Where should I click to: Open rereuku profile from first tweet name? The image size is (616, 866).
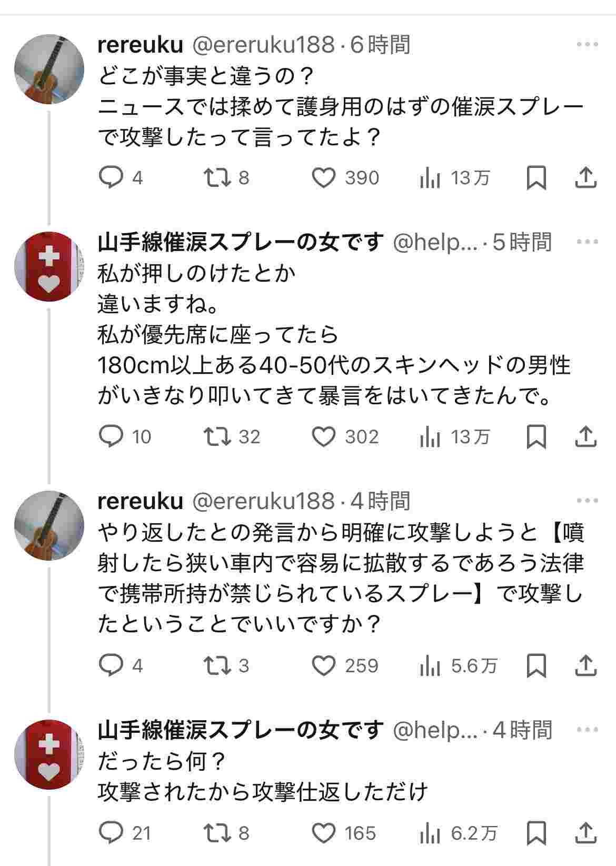(140, 45)
